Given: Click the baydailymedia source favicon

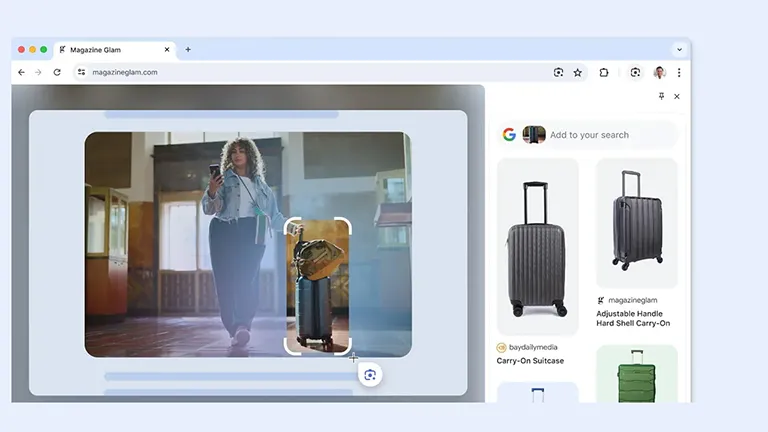Looking at the screenshot, I should pos(501,347).
